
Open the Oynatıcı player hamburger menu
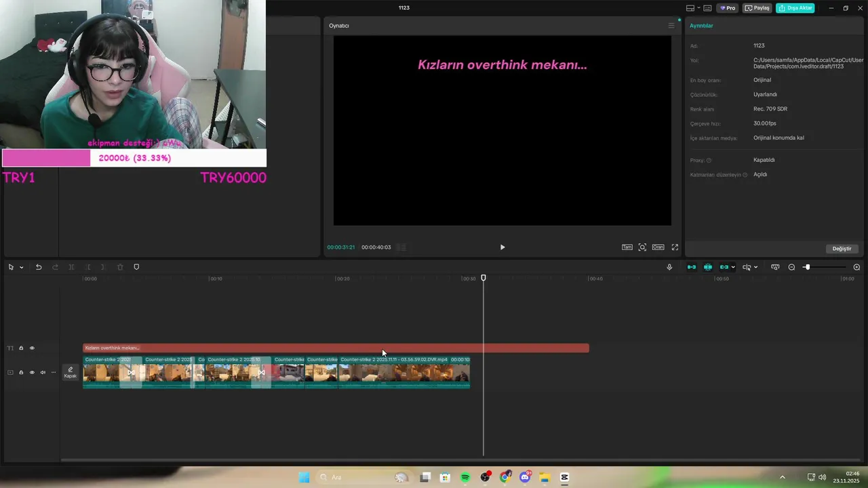pos(671,26)
